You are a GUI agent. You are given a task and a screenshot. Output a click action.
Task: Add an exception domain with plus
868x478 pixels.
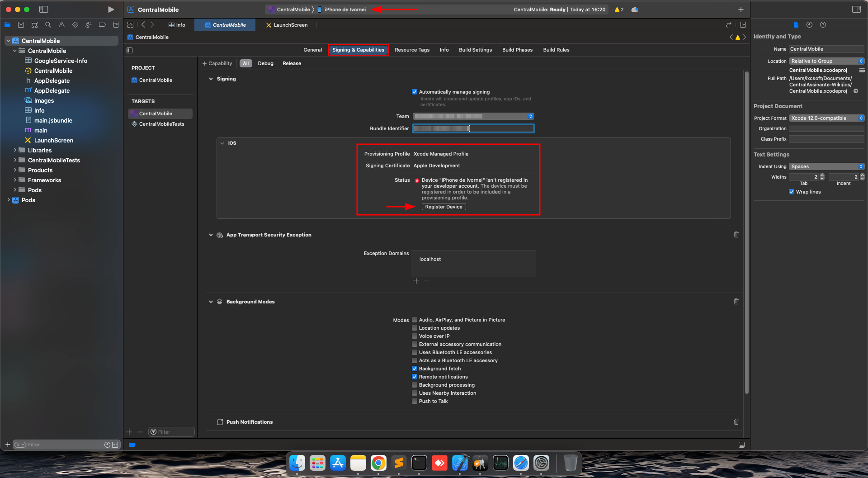coord(416,281)
